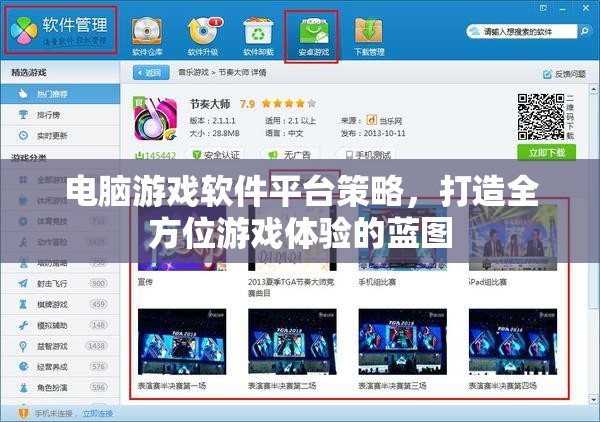Click the 经营养成 icon
Viewport: 600px width, 422px height.
[x=23, y=367]
